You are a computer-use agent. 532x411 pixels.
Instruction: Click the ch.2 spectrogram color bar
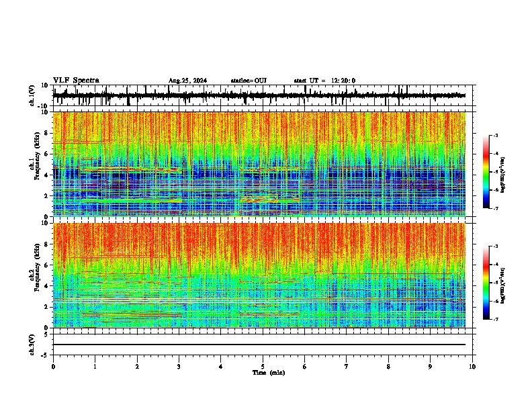486,283
